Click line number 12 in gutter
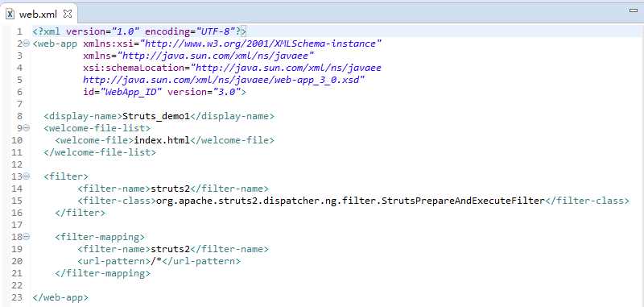Screen dimensions: 644x307 coord(17,164)
